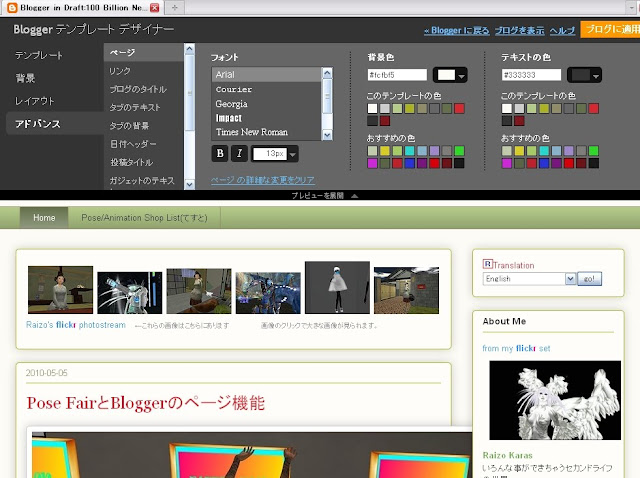The width and height of the screenshot is (640, 478).
Task: Select the 背景 tab in left sidebar
Action: (25, 78)
